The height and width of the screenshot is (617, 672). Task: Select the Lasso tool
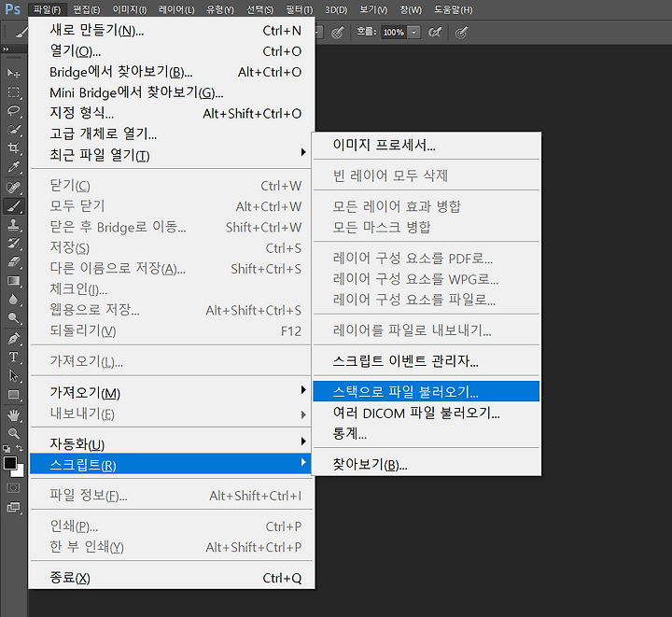pyautogui.click(x=13, y=111)
